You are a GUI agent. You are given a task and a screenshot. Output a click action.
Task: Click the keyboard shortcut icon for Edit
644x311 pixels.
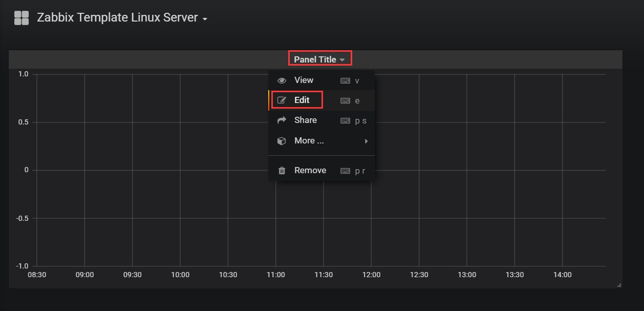pyautogui.click(x=346, y=101)
